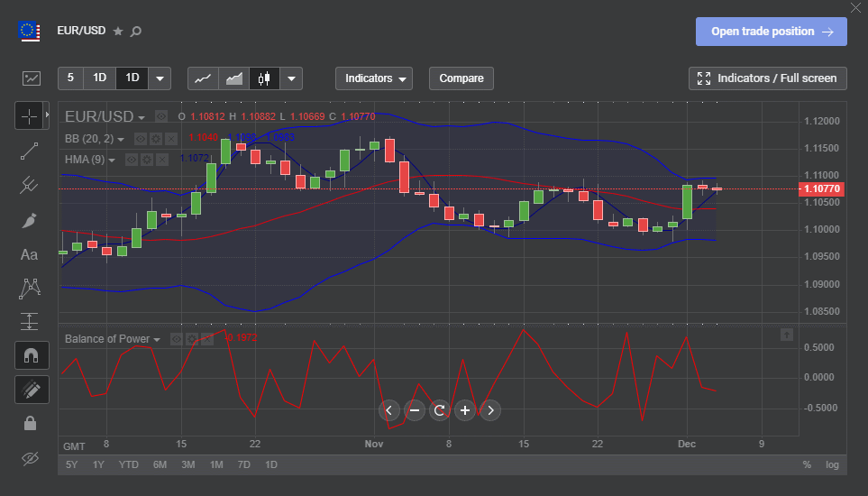Switch to candlestick chart type
Screen dimensions: 868x496
coord(263,78)
